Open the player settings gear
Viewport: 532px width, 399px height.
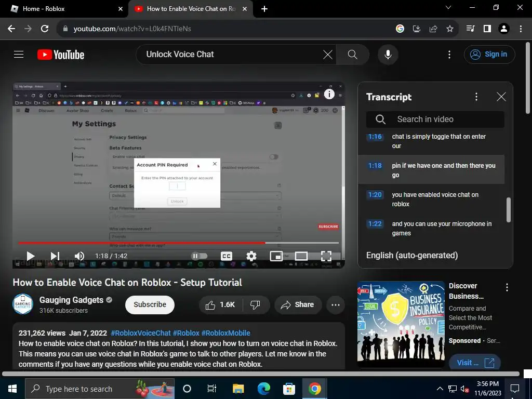click(x=251, y=256)
